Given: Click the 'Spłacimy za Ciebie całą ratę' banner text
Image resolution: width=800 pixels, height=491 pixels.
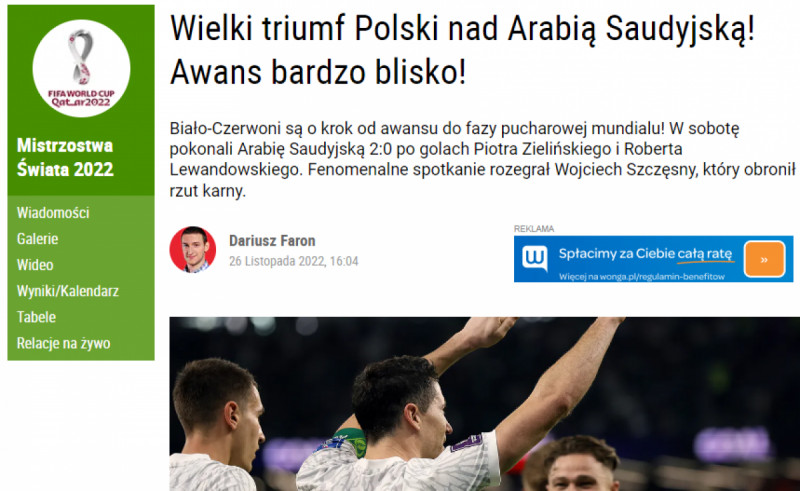Looking at the screenshot, I should point(645,254).
